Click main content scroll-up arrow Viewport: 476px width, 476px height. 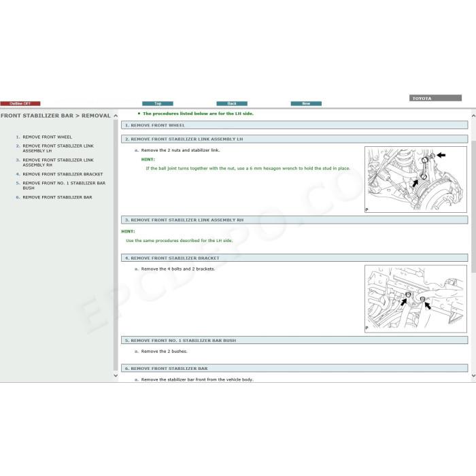pyautogui.click(x=473, y=116)
